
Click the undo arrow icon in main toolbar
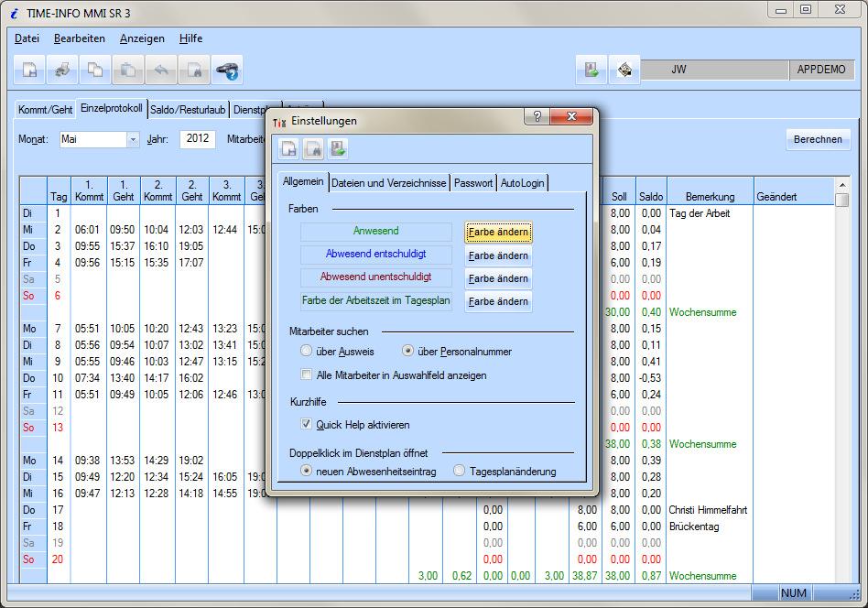coord(161,70)
